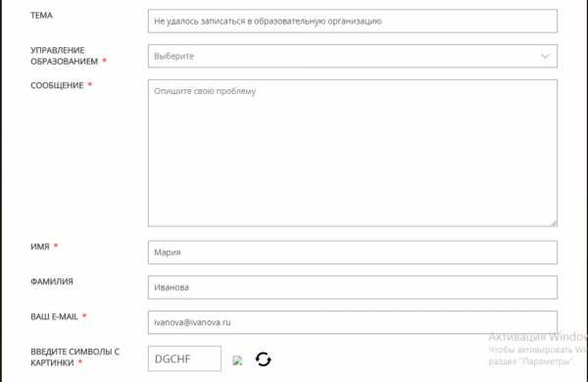The width and height of the screenshot is (588, 382).
Task: Focus the Тема subject input field
Action: tap(353, 22)
